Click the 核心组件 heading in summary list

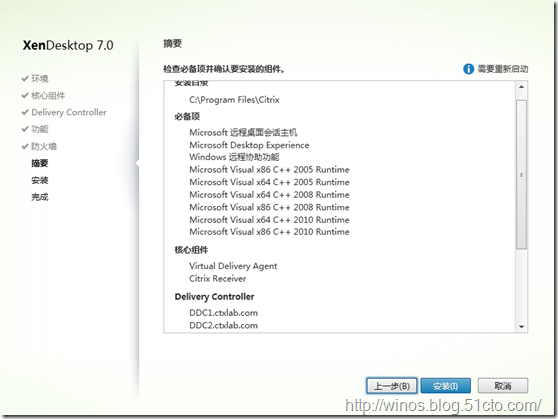191,250
